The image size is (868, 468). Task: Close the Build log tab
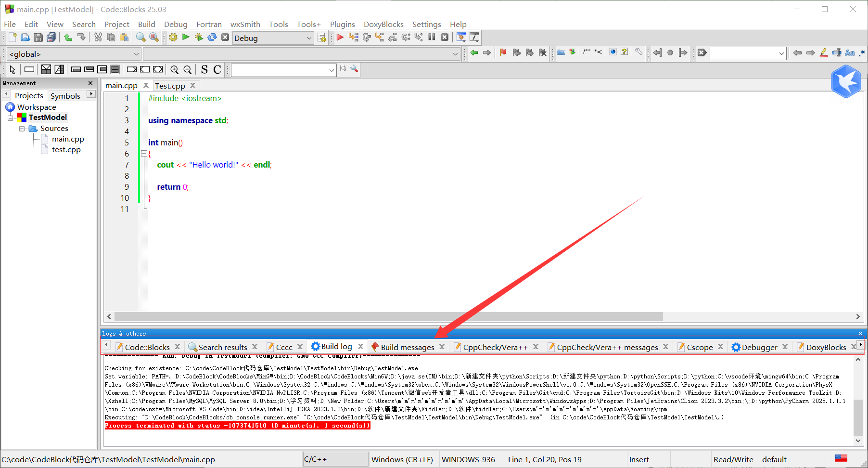coord(360,346)
